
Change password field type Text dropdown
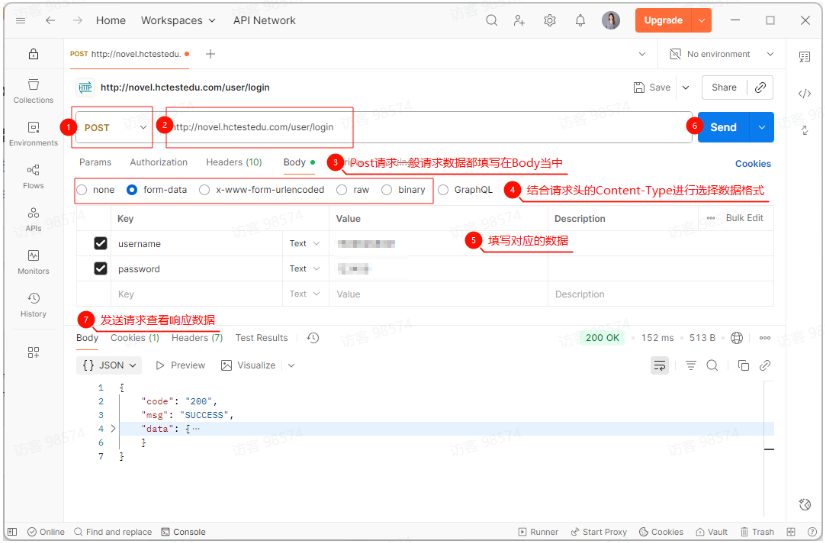[x=305, y=268]
